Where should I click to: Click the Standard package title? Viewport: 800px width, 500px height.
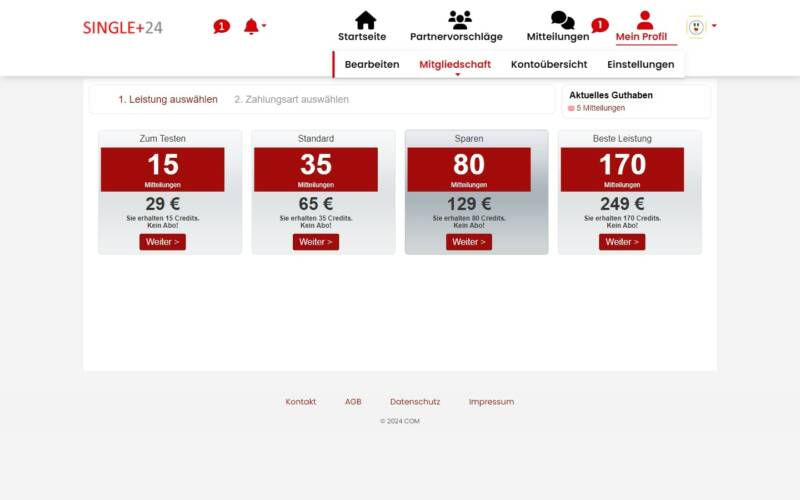[316, 138]
